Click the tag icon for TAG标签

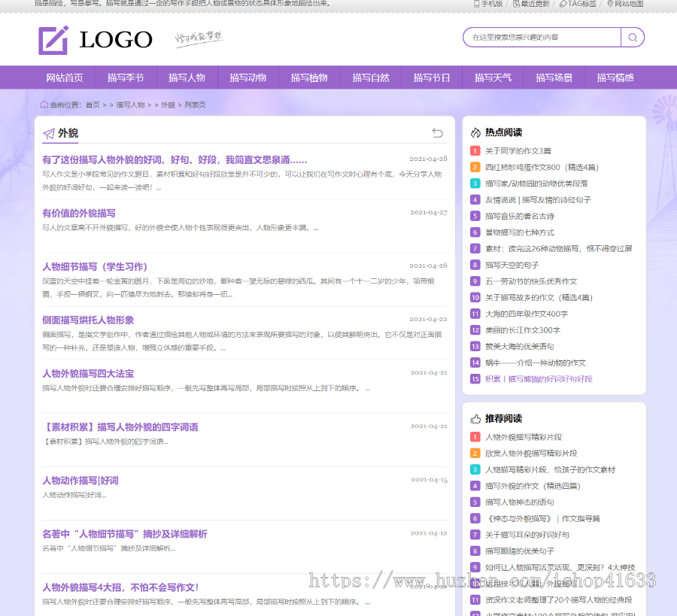coord(563,4)
